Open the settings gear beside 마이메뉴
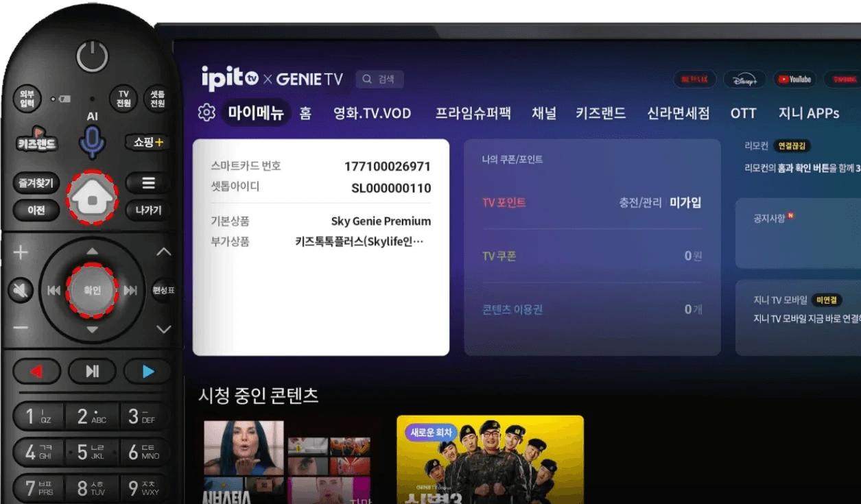 [205, 112]
